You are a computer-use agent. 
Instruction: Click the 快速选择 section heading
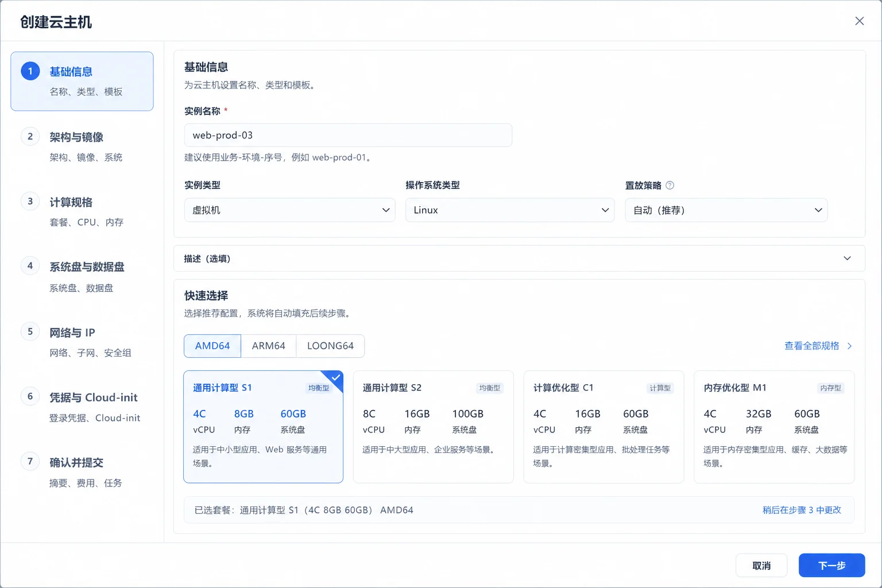[x=206, y=296]
